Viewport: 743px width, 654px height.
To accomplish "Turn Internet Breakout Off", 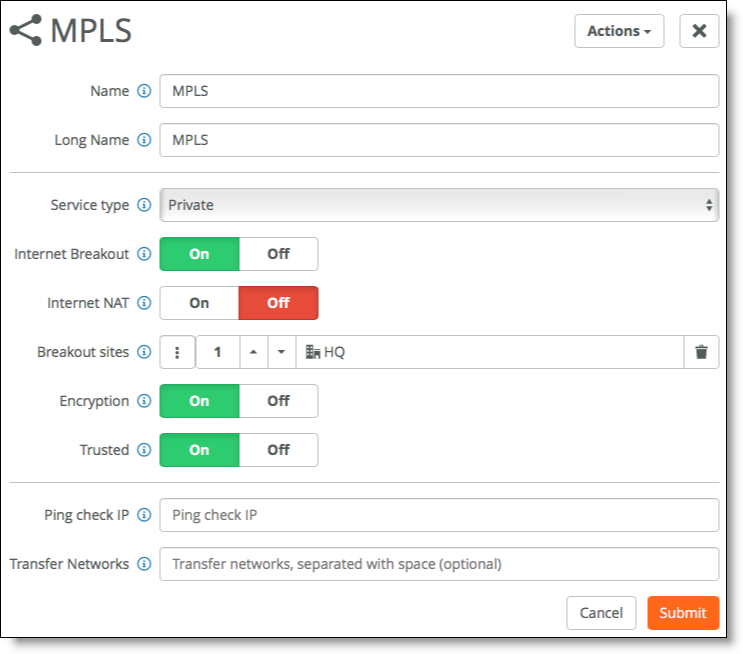I will (279, 254).
